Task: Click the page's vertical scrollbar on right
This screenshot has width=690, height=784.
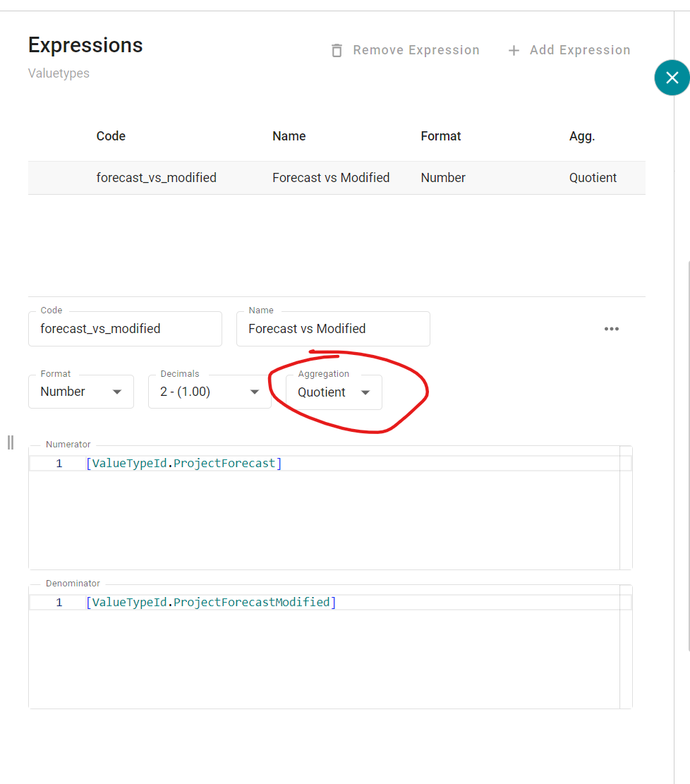Action: coord(688,452)
